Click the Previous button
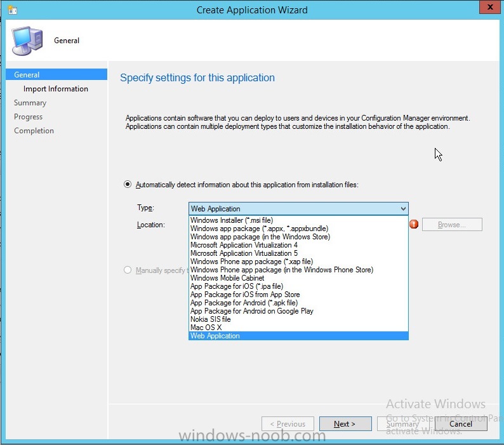This screenshot has height=445, width=504. [288, 424]
